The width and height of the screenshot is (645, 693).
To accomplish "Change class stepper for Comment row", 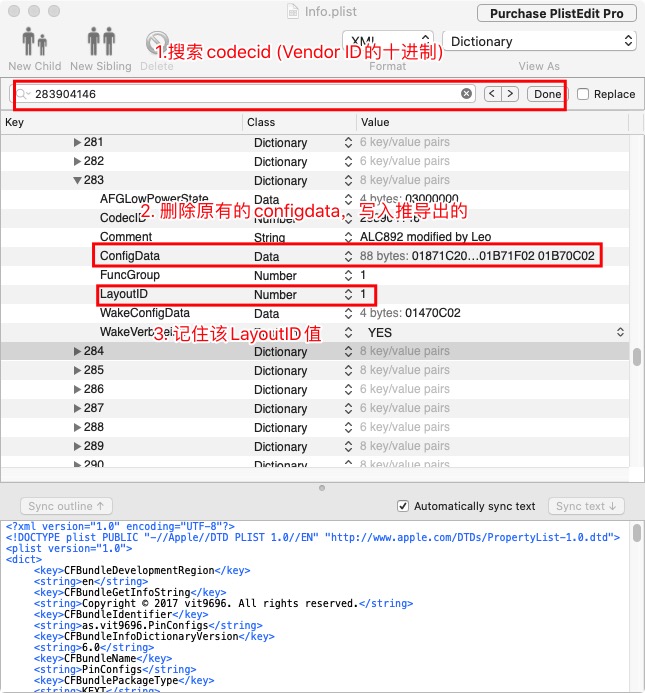I will [x=348, y=237].
